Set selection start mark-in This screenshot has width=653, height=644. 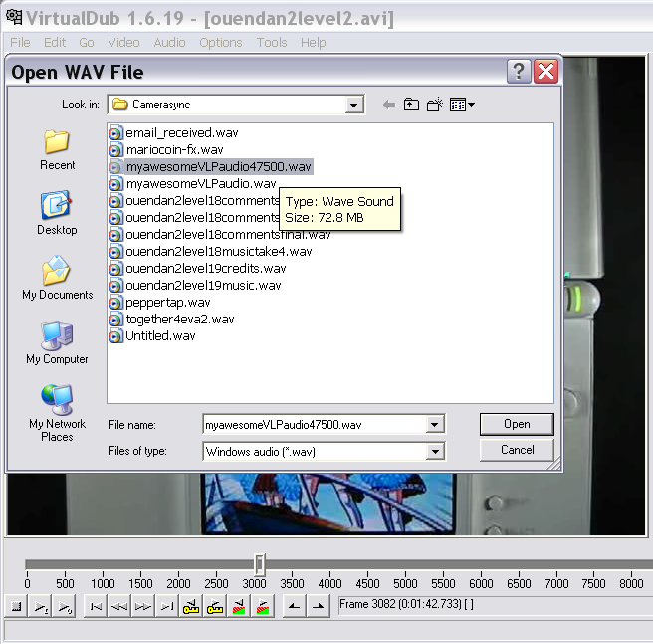[x=294, y=606]
